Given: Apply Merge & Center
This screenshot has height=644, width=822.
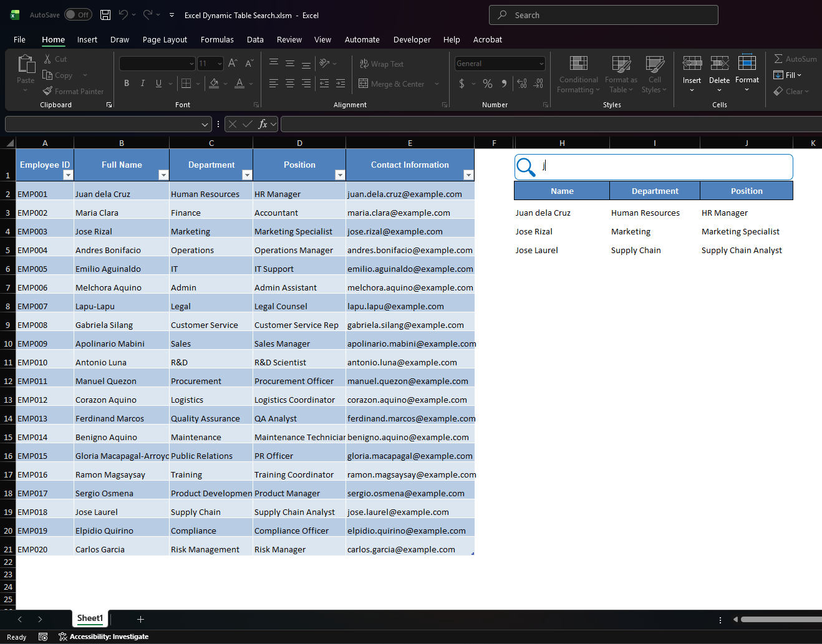Looking at the screenshot, I should 395,84.
